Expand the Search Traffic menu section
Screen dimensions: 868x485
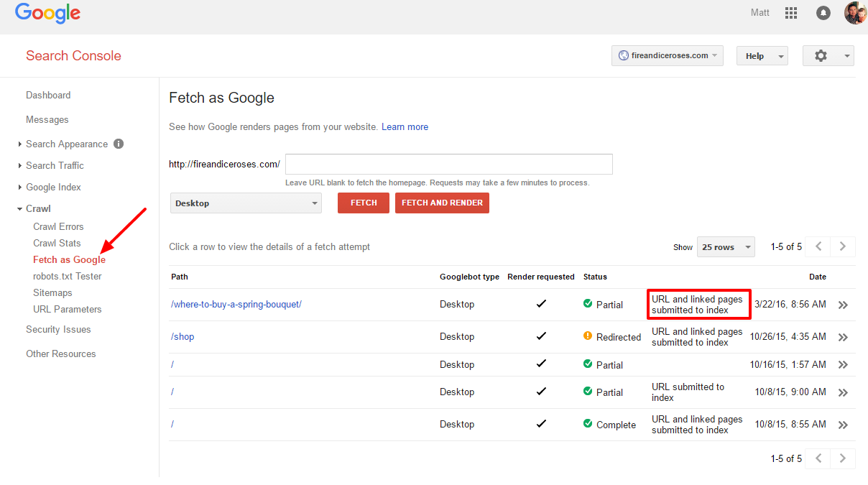[x=55, y=165]
